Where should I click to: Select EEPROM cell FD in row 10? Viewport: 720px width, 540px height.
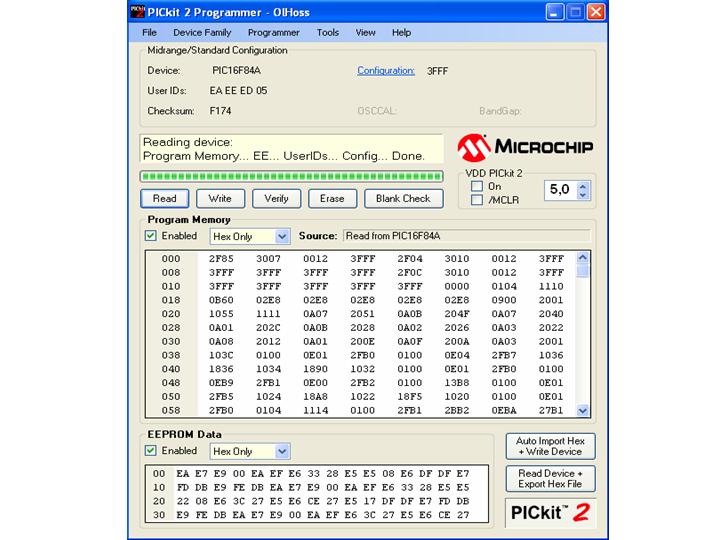(182, 487)
